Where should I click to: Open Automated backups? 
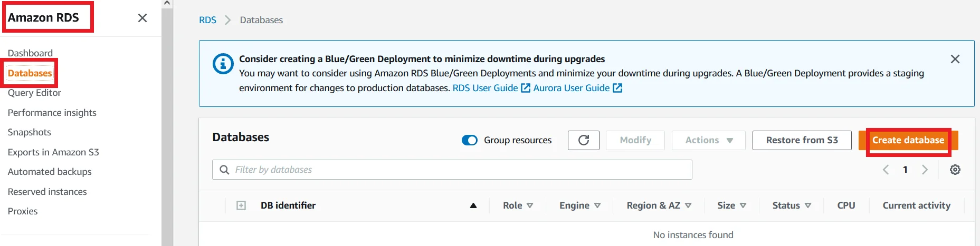(50, 172)
